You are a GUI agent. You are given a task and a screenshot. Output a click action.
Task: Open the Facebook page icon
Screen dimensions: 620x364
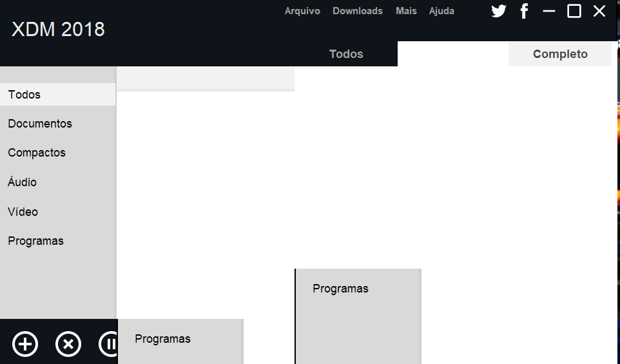[524, 11]
